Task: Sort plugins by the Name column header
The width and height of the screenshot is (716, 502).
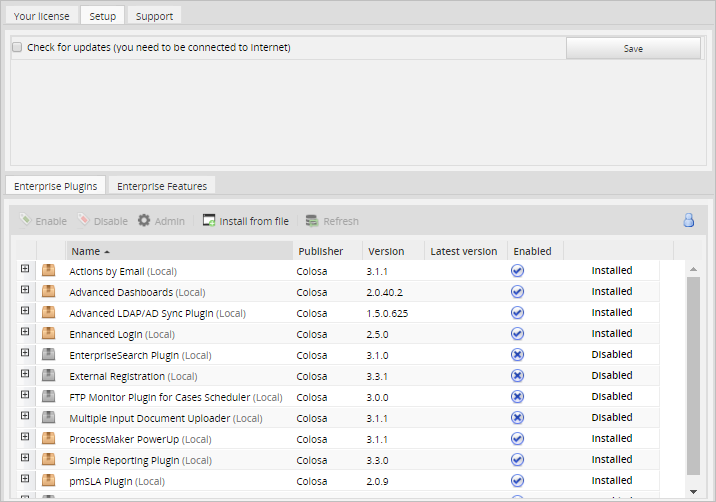Action: [86, 251]
